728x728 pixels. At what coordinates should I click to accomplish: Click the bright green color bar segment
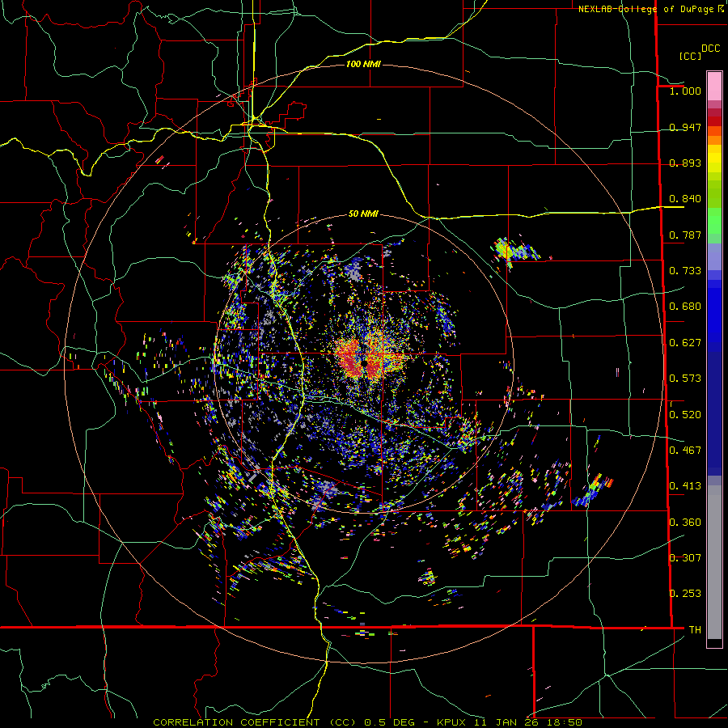(714, 221)
